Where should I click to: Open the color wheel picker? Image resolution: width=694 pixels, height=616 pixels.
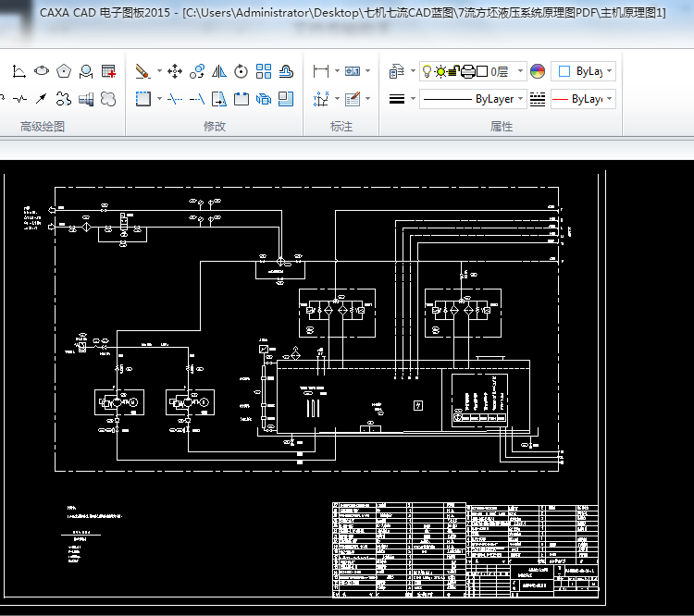pyautogui.click(x=538, y=71)
